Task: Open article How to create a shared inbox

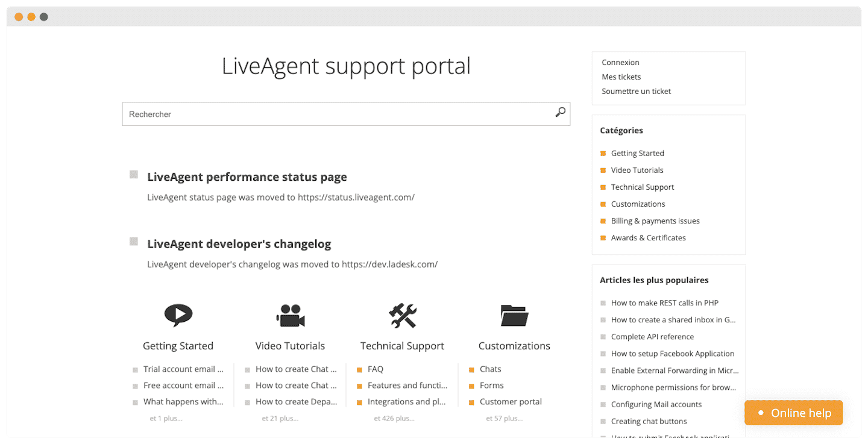Action: tap(673, 320)
